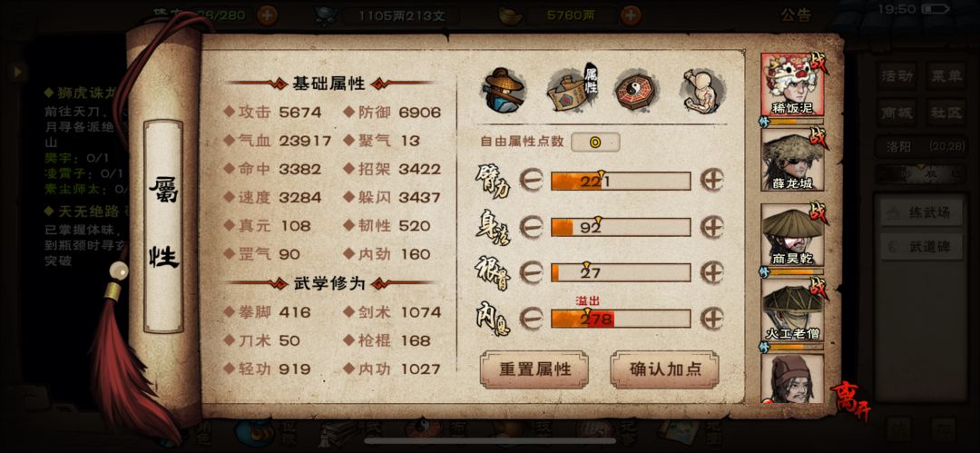
Task: Click the 内息 attribute bar showing 278
Action: click(x=621, y=320)
